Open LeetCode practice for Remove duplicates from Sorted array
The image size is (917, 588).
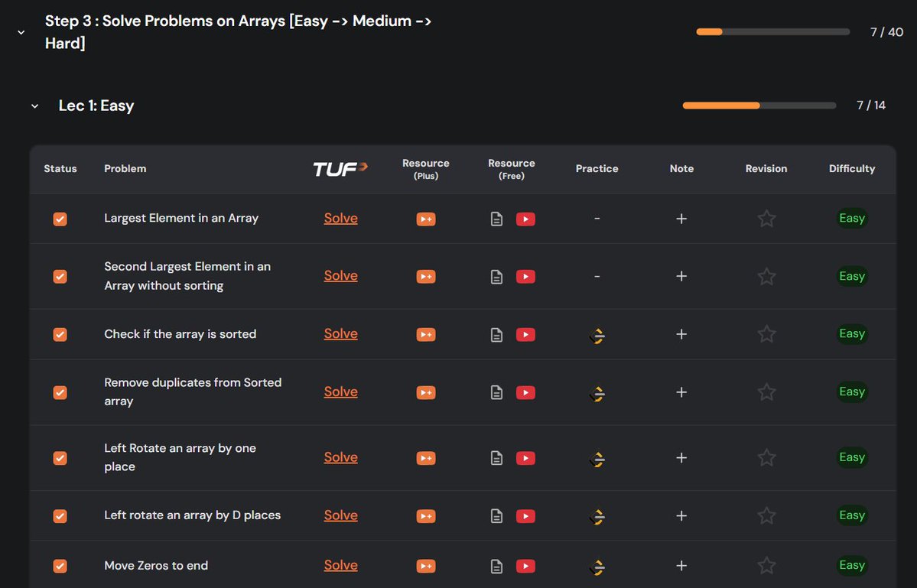coord(597,393)
